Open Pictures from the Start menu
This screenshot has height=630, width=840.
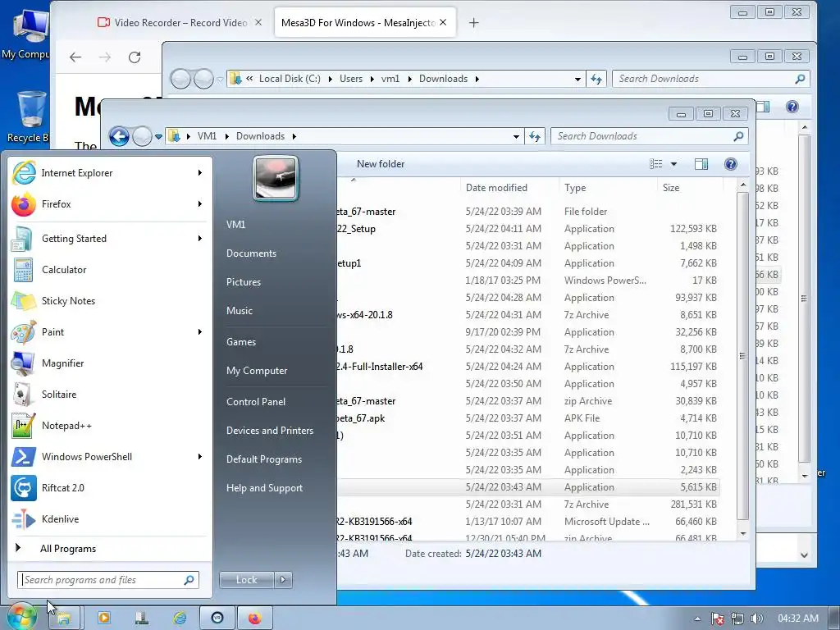tap(243, 282)
